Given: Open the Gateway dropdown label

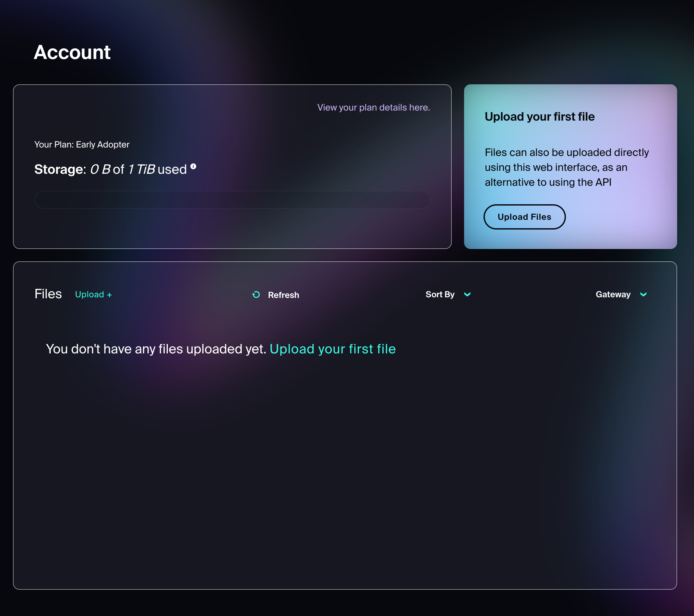Looking at the screenshot, I should 613,294.
